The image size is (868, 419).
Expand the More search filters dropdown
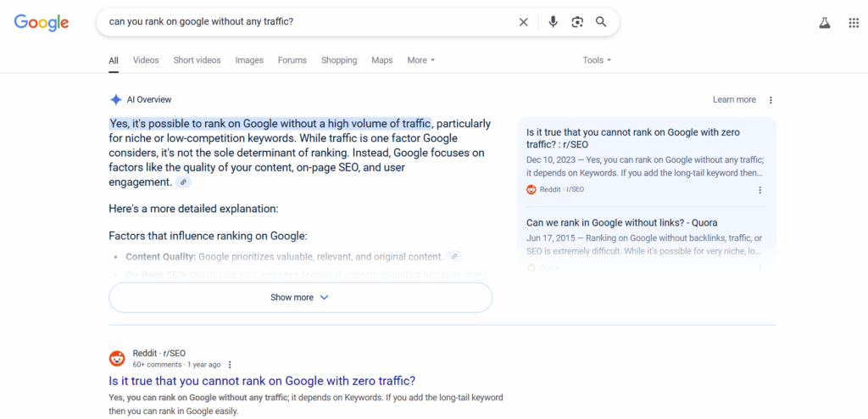point(421,60)
